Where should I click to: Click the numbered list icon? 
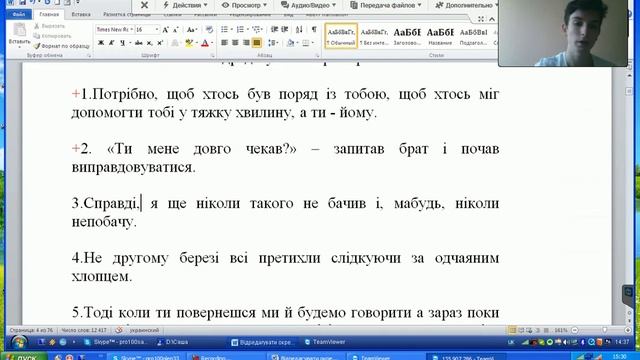point(240,29)
